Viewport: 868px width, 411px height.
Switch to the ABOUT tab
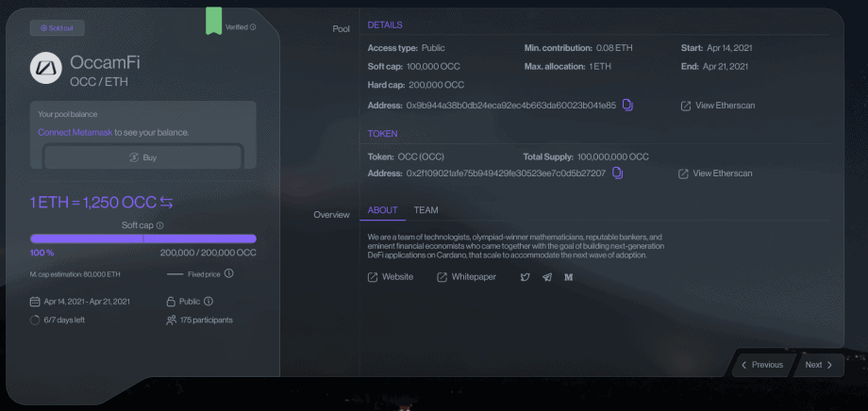[382, 210]
